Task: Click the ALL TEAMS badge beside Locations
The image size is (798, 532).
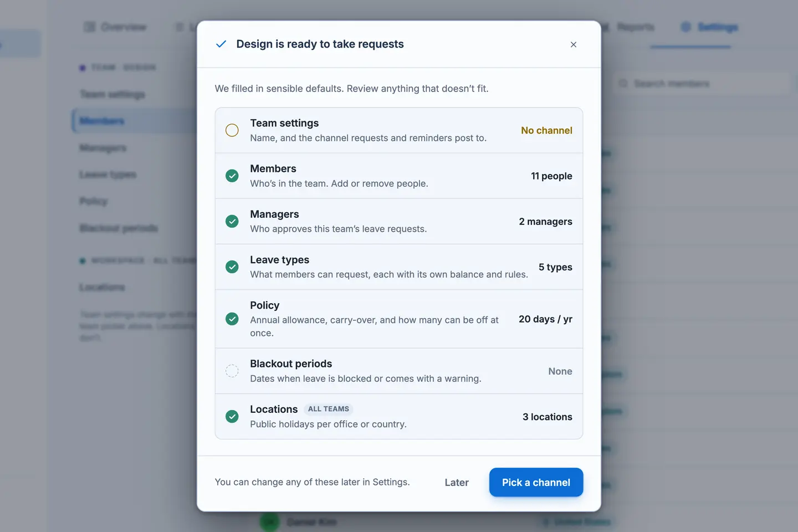Action: click(x=329, y=409)
